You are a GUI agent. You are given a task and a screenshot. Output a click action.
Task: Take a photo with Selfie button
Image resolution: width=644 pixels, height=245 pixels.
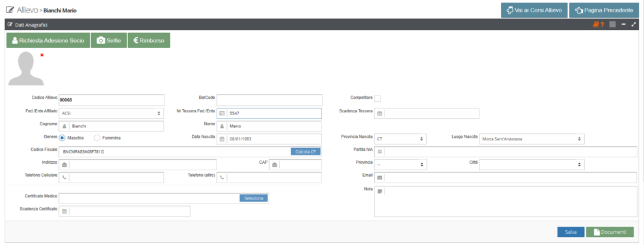pyautogui.click(x=109, y=41)
